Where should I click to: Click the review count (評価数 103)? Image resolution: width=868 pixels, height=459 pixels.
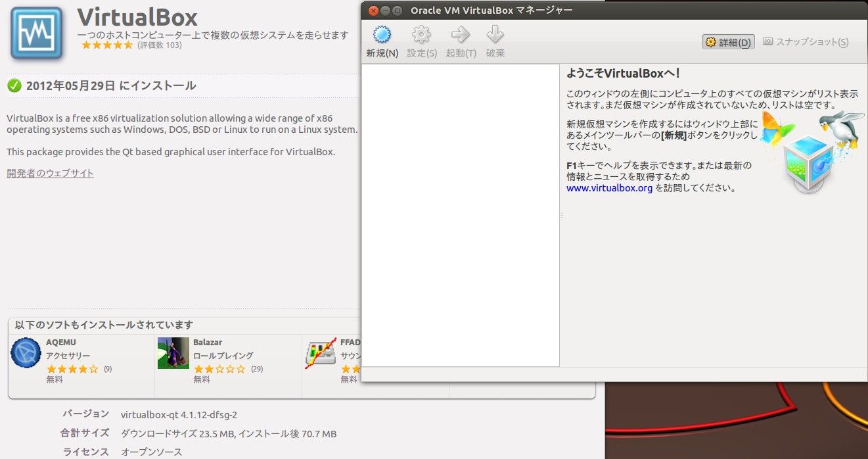pyautogui.click(x=160, y=45)
